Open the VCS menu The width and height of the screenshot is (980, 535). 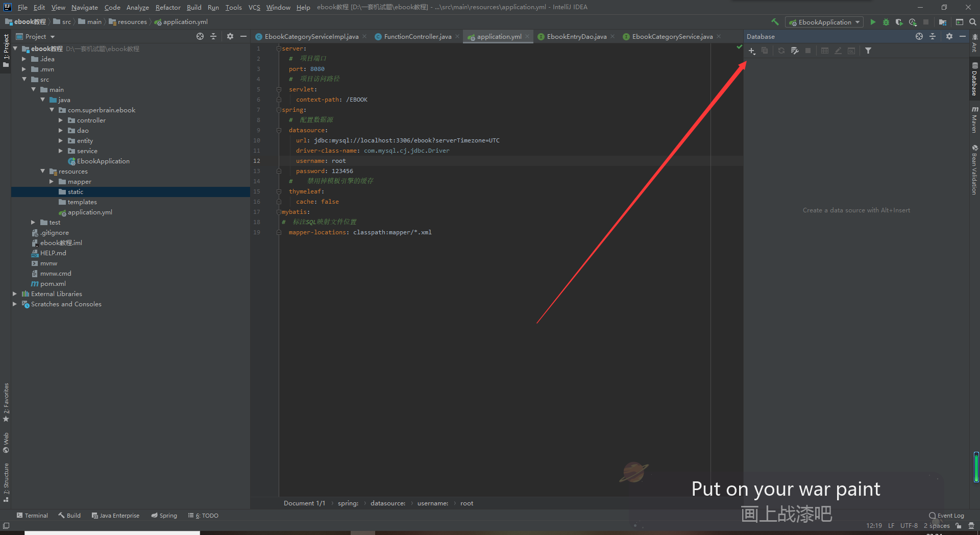(x=254, y=7)
